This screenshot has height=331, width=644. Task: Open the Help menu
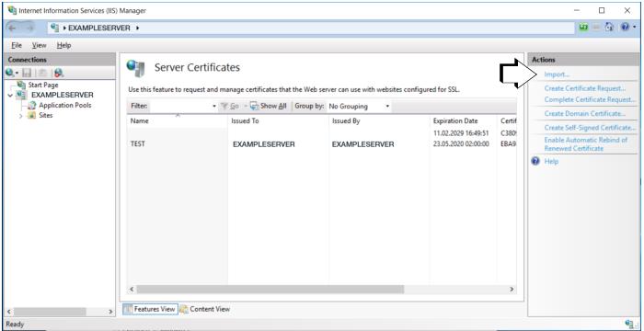point(63,45)
